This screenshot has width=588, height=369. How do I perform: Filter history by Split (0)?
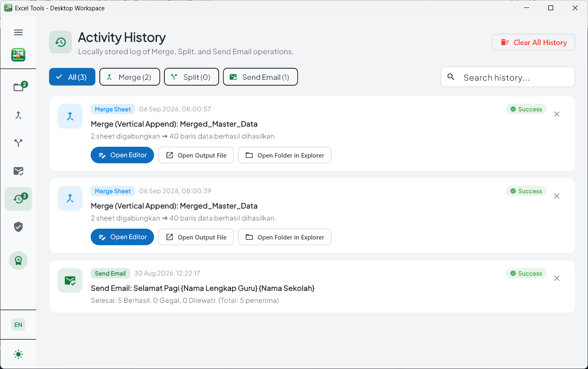(x=191, y=77)
